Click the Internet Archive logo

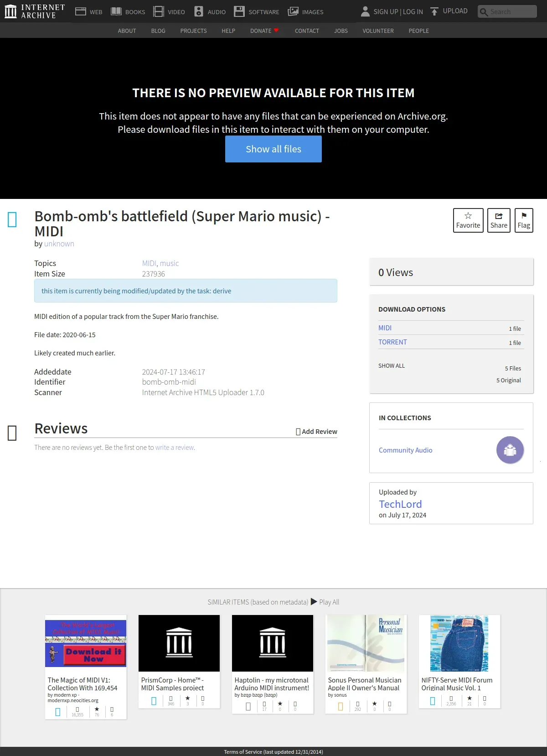click(35, 11)
